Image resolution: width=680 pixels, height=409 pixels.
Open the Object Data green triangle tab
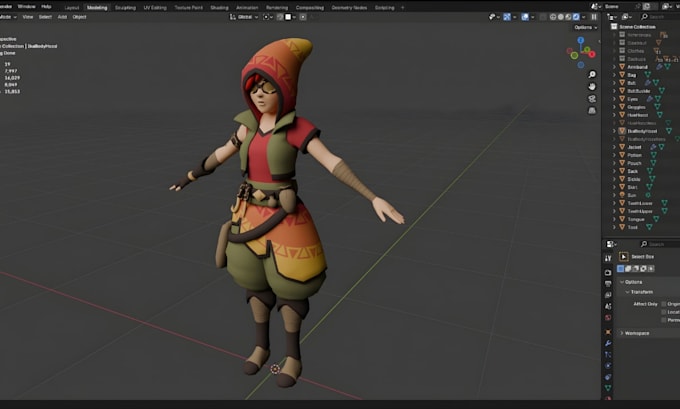pyautogui.click(x=608, y=388)
